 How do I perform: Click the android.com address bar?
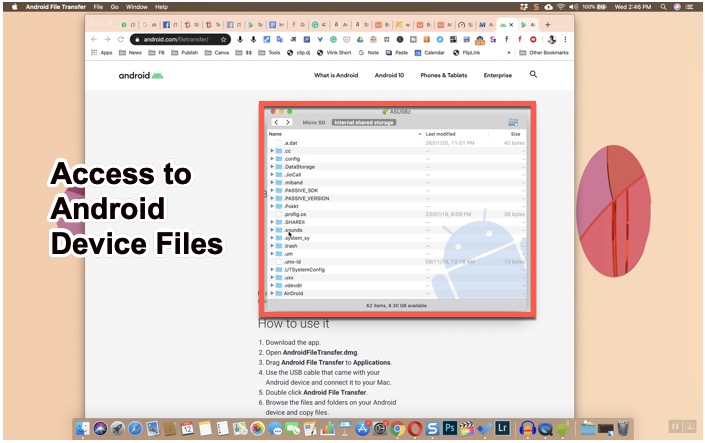click(x=180, y=40)
